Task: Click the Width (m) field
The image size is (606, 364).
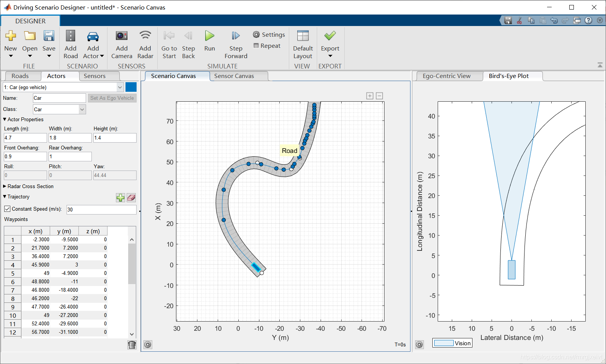Action: click(70, 138)
